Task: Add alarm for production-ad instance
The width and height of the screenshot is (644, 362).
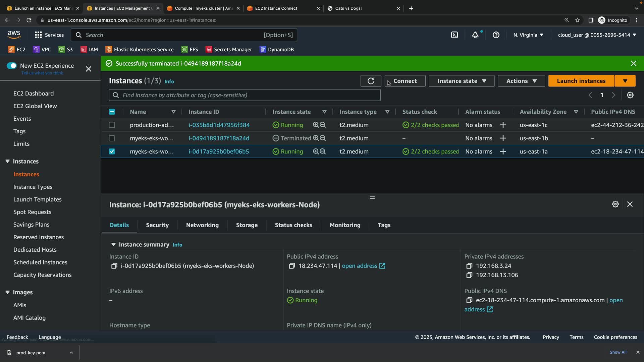Action: [503, 125]
